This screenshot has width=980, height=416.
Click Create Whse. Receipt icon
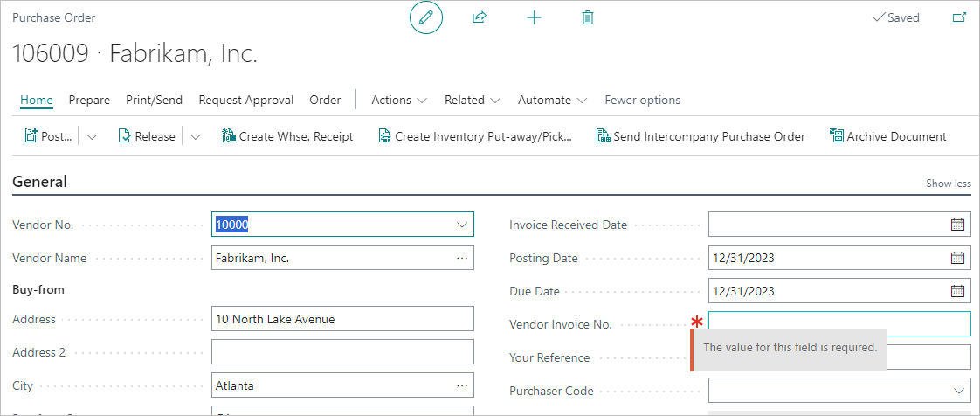coord(229,135)
